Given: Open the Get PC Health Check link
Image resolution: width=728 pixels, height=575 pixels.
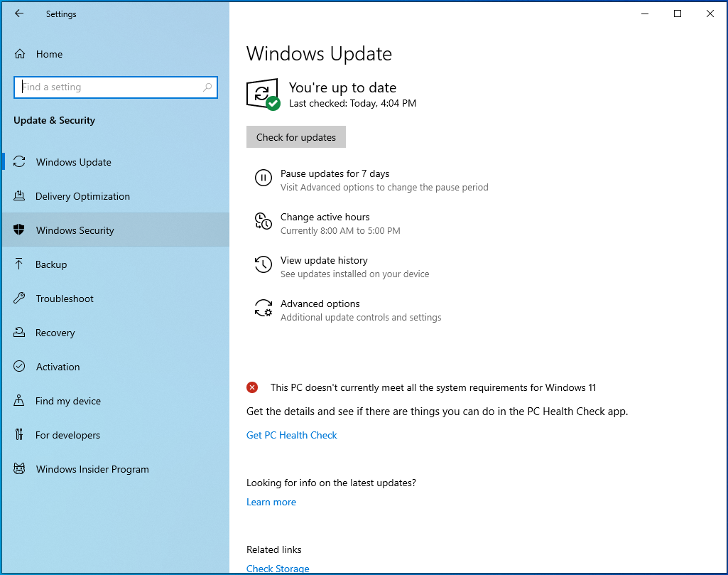Looking at the screenshot, I should (291, 435).
